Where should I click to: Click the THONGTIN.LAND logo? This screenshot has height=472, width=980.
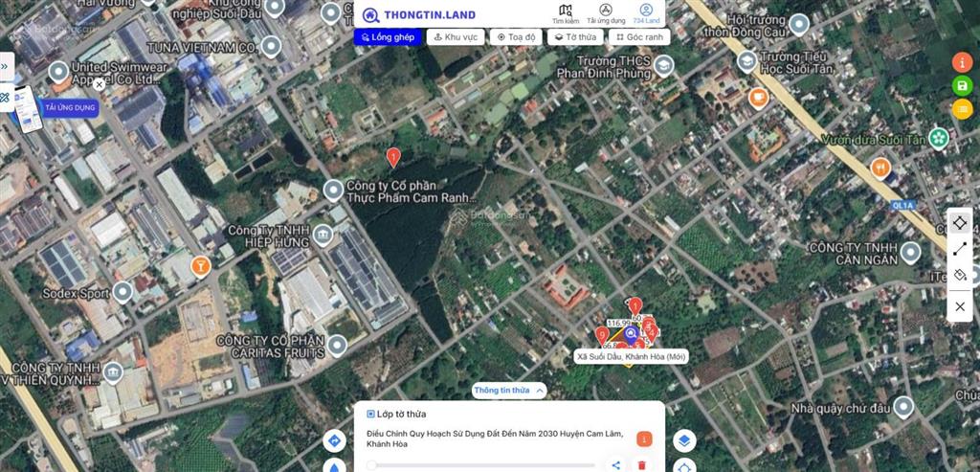click(x=419, y=15)
